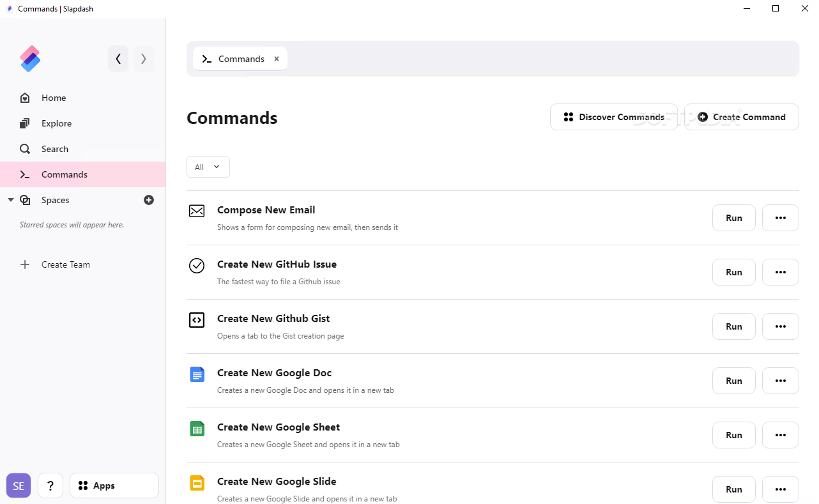Click the Commands terminal icon in the sidebar
The width and height of the screenshot is (819, 504).
point(25,174)
